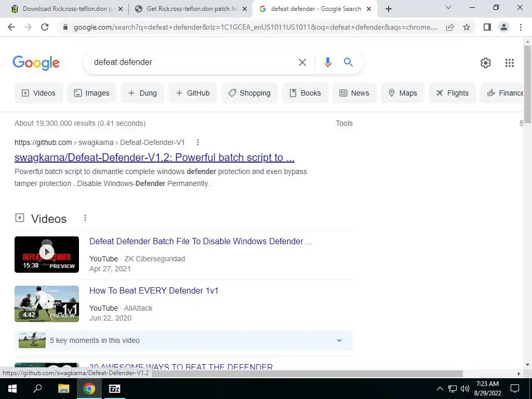Filter results by Videos
532x399 pixels.
38,93
